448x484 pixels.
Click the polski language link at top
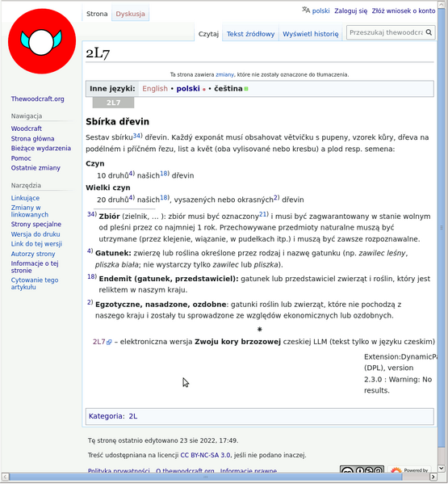point(320,11)
